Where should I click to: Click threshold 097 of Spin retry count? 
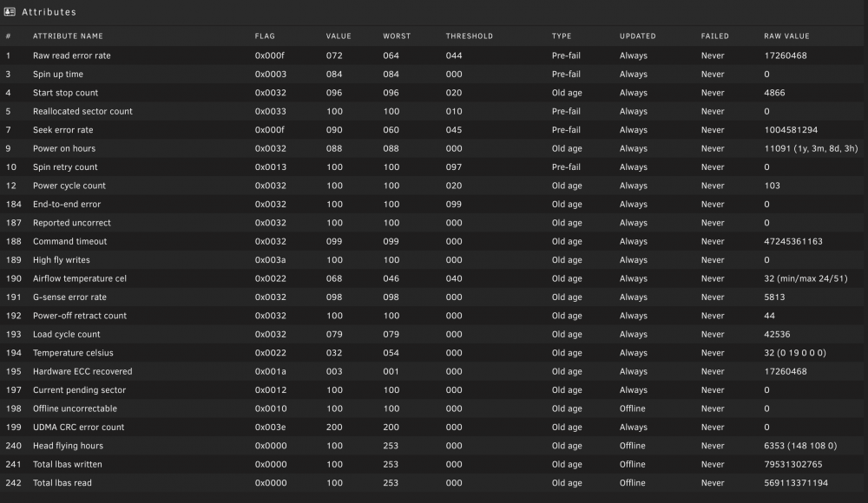pyautogui.click(x=454, y=167)
